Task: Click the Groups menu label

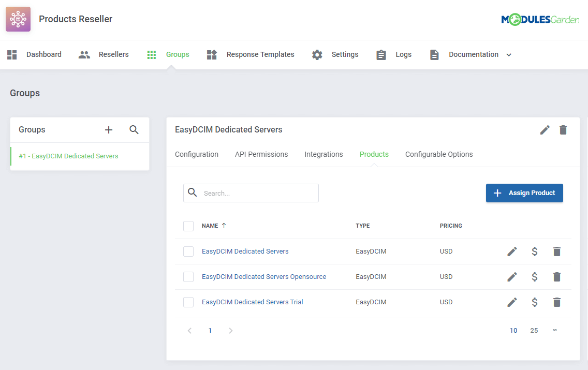Action: click(178, 55)
